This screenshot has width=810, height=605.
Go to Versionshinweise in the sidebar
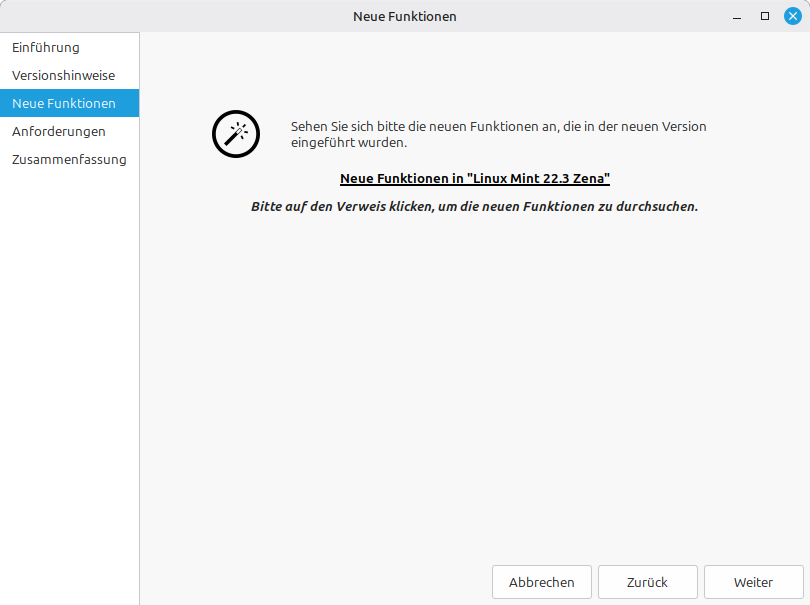coord(63,75)
